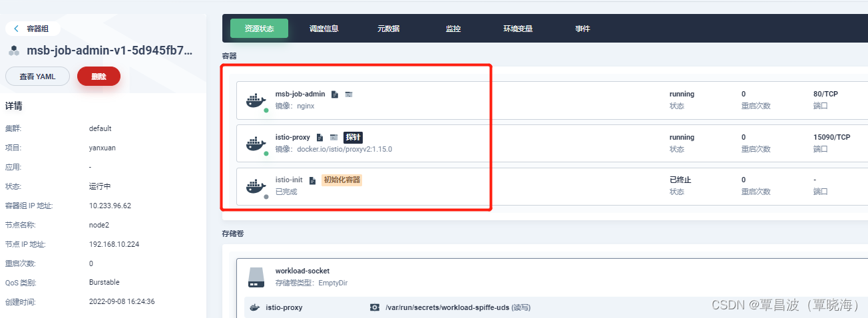The width and height of the screenshot is (868, 318).
Task: Click the istio-proxy container name
Action: pos(293,138)
